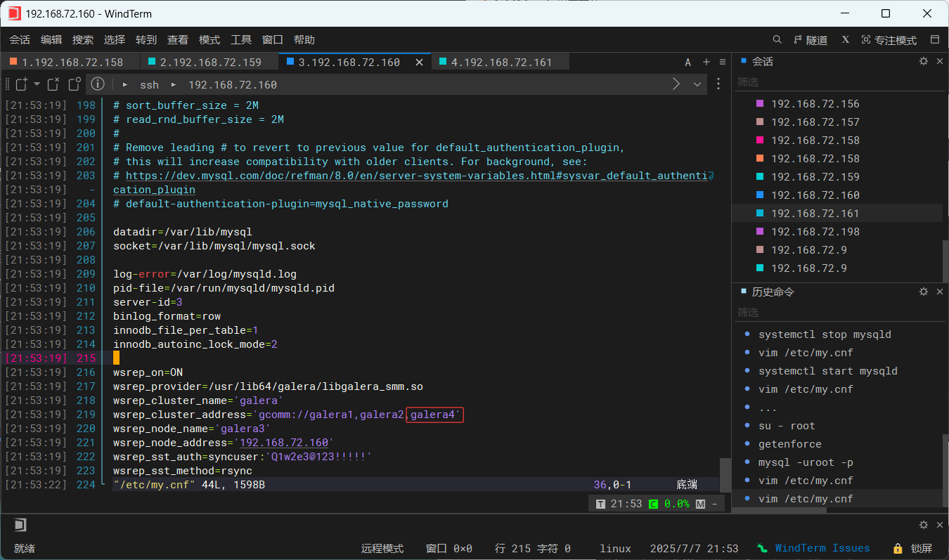Open the WindTerm Issues link
Image resolution: width=949 pixels, height=560 pixels.
point(822,548)
